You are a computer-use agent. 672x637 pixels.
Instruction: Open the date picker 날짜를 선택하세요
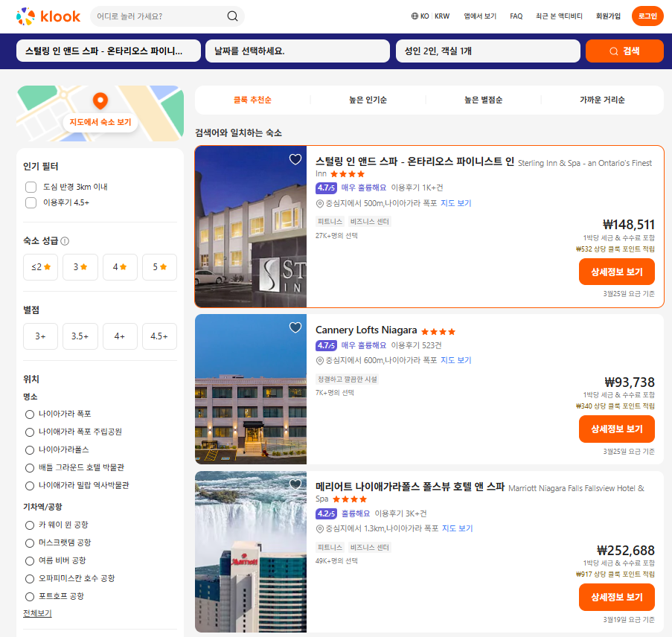coord(298,51)
